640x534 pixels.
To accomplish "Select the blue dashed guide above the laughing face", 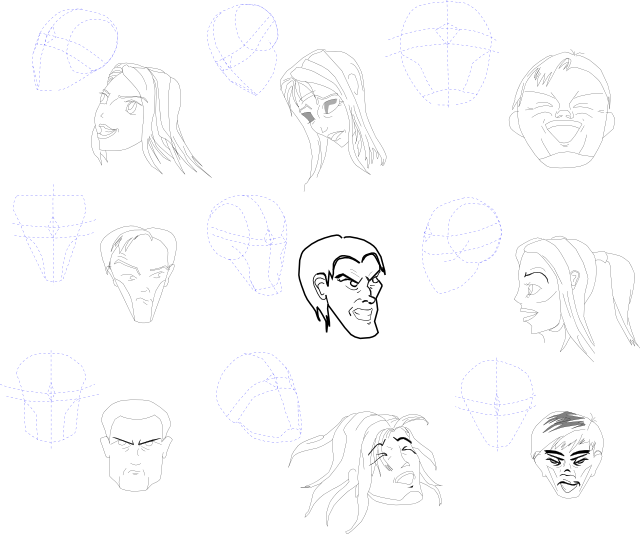I will (442, 53).
